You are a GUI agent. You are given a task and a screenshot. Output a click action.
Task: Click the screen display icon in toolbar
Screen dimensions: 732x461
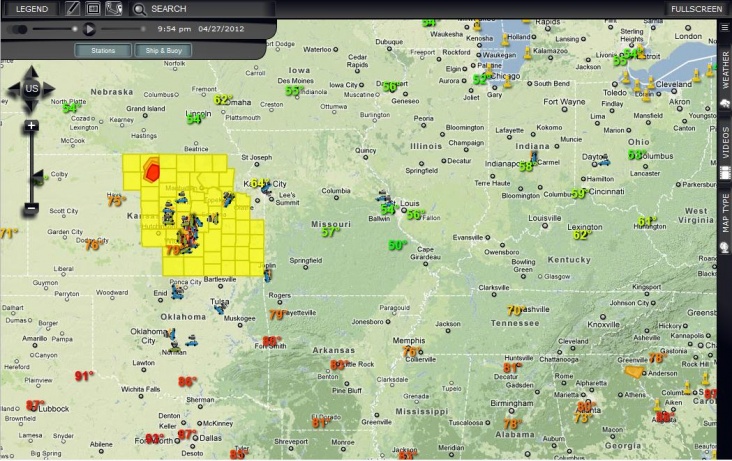click(x=93, y=9)
